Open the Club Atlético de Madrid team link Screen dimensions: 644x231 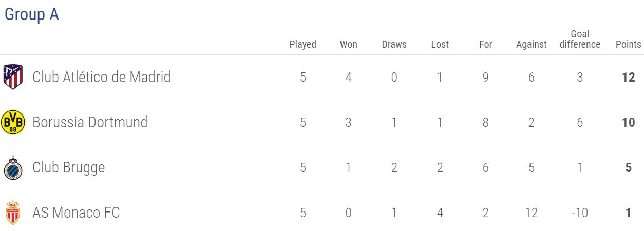tap(102, 77)
